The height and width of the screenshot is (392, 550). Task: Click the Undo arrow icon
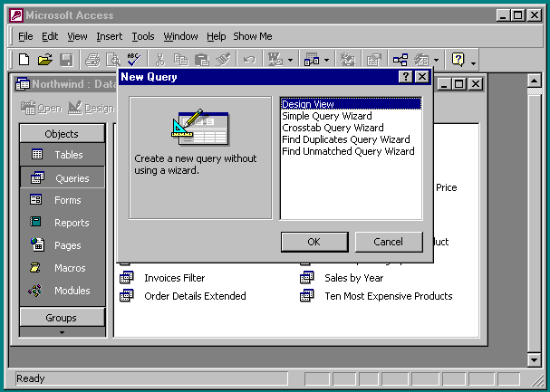click(x=249, y=60)
